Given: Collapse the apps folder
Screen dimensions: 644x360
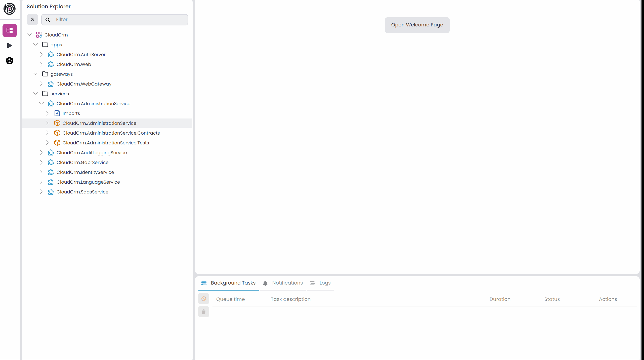Looking at the screenshot, I should (x=35, y=45).
